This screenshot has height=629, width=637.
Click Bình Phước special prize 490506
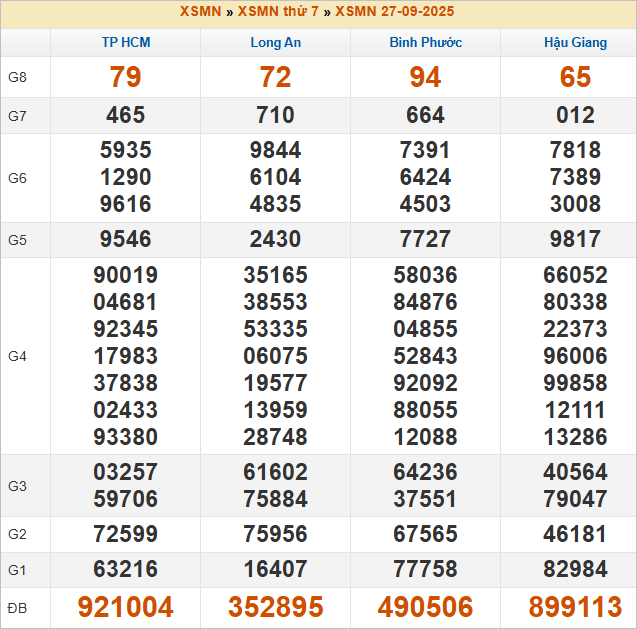pyautogui.click(x=426, y=607)
